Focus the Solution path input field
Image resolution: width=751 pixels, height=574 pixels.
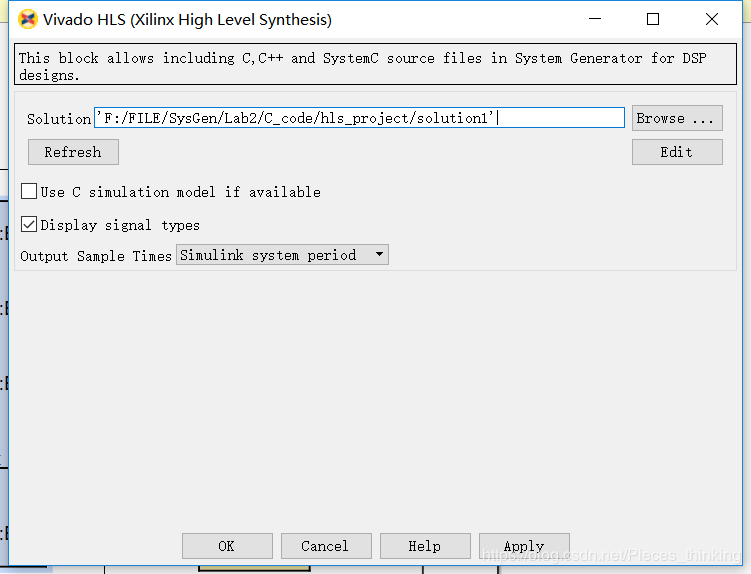pyautogui.click(x=359, y=117)
